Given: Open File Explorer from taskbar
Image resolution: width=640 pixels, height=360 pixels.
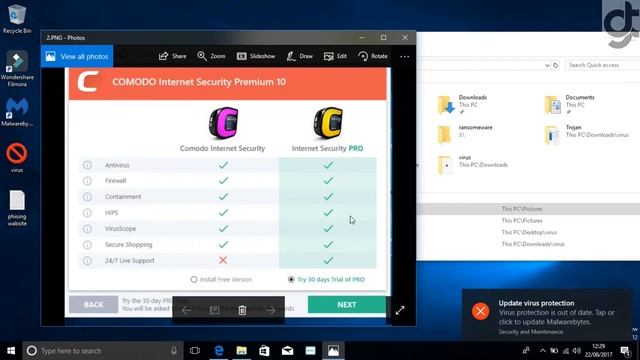Looking at the screenshot, I should [242, 351].
